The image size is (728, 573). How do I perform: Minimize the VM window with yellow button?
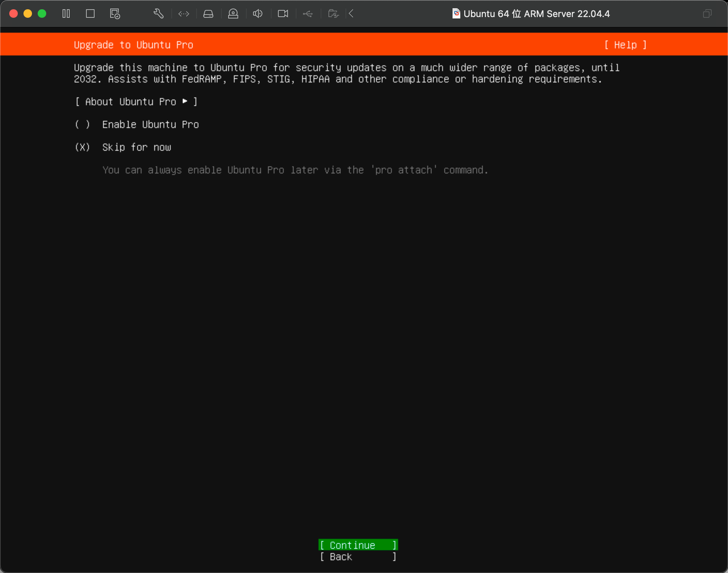coord(28,14)
